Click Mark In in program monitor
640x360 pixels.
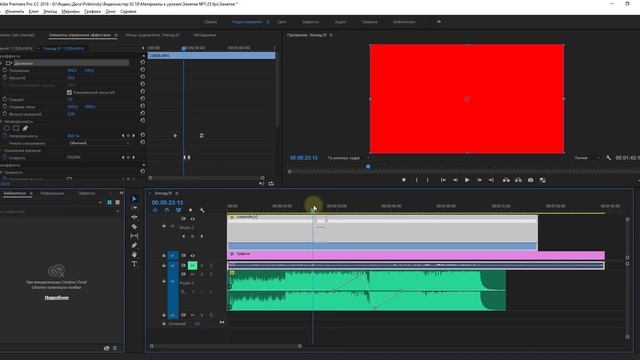tap(417, 180)
